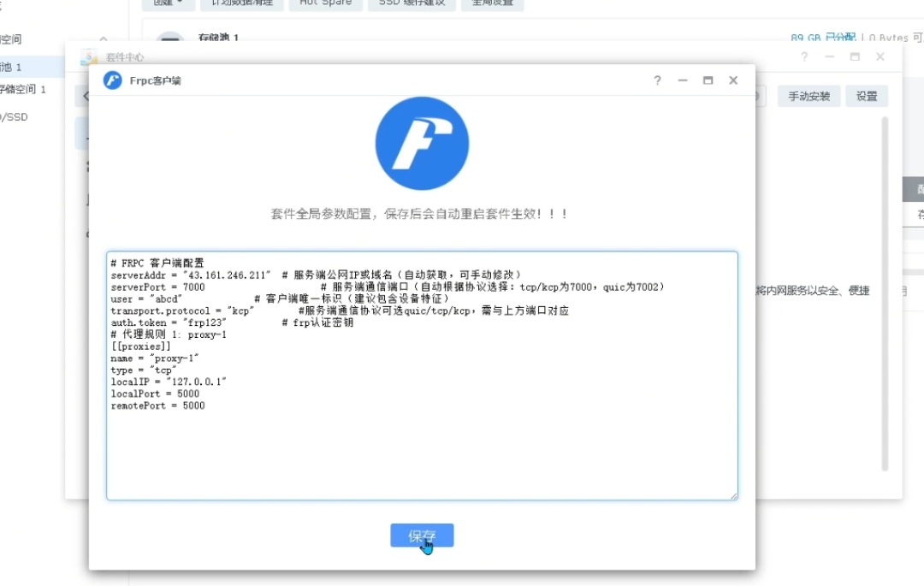Click the remotePort = 5000 line
Screen dimensions: 924x586
click(157, 405)
